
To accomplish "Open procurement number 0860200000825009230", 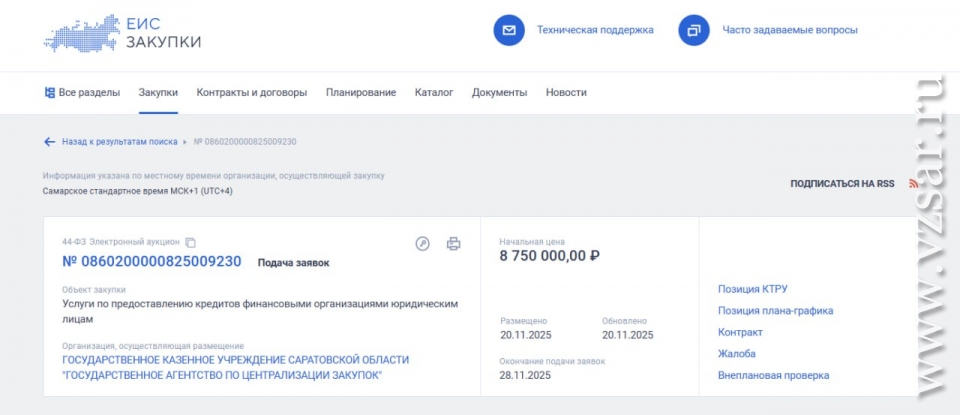I will pyautogui.click(x=152, y=262).
